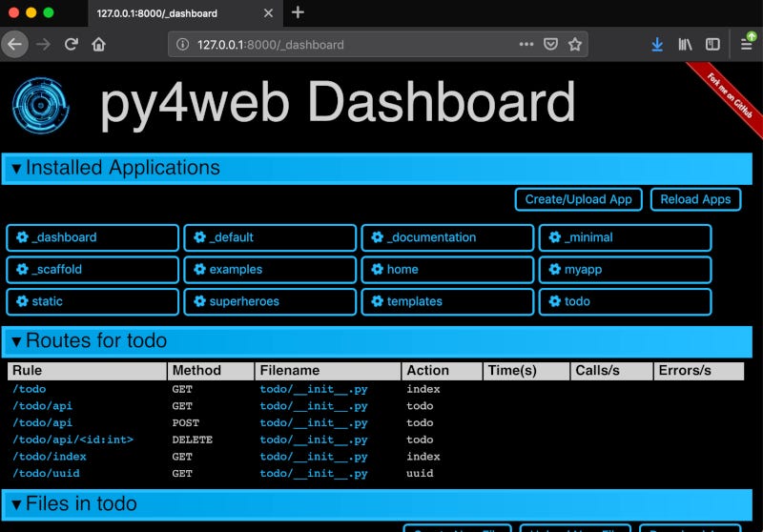Select the examples application label

(x=236, y=270)
